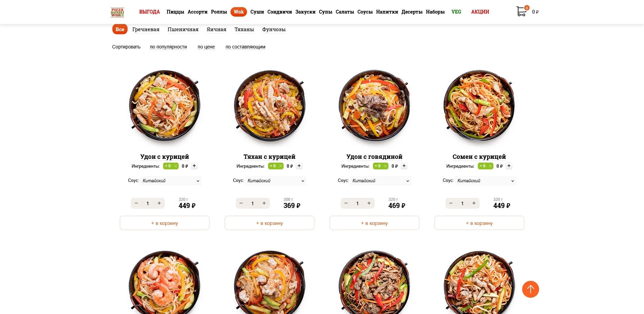Expand sauce selector for Удон с говядиной
The width and height of the screenshot is (644, 314).
pyautogui.click(x=381, y=181)
